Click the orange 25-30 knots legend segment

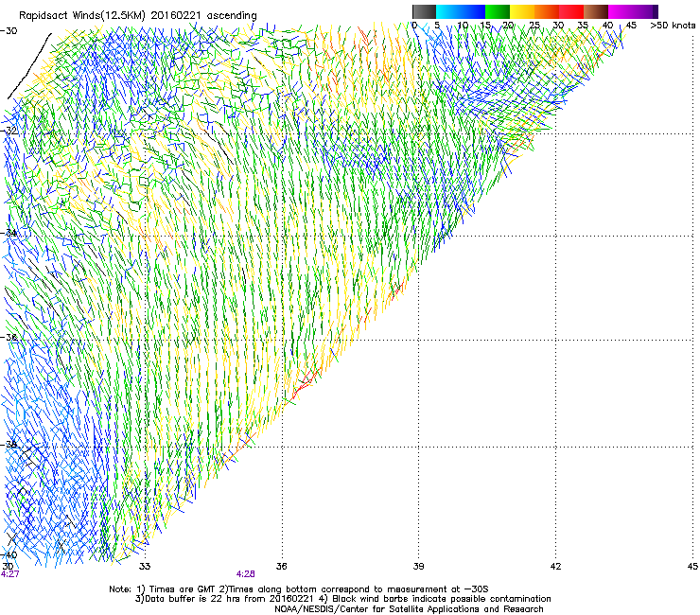547,11
